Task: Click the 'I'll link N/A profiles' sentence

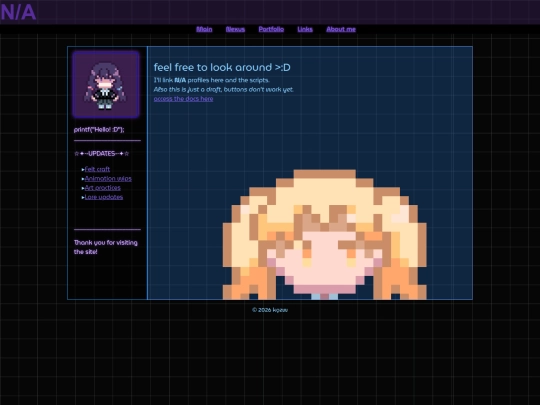Action: pos(211,80)
